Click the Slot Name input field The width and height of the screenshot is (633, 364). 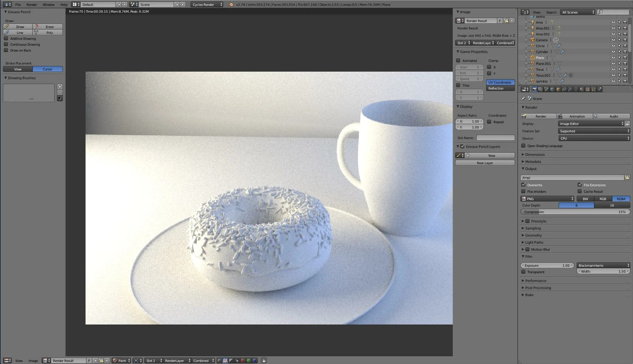(495, 138)
